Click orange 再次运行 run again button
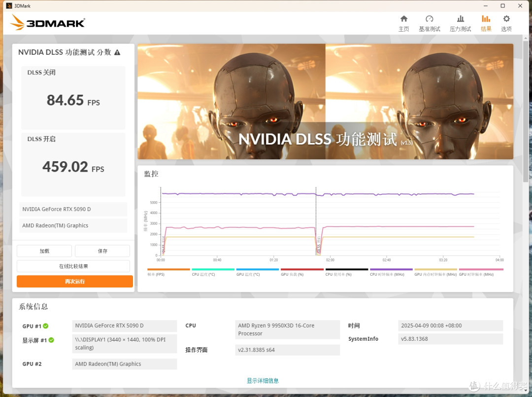The width and height of the screenshot is (532, 397). coord(75,281)
